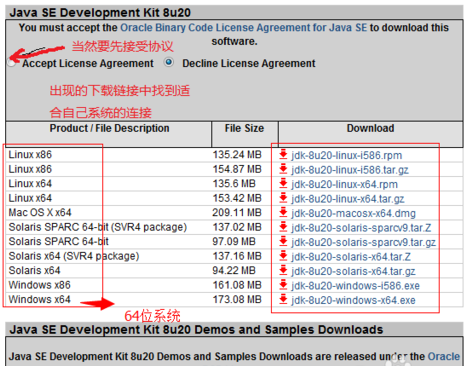Click the 173.08 MB file size
This screenshot has height=366, width=468.
[x=237, y=299]
